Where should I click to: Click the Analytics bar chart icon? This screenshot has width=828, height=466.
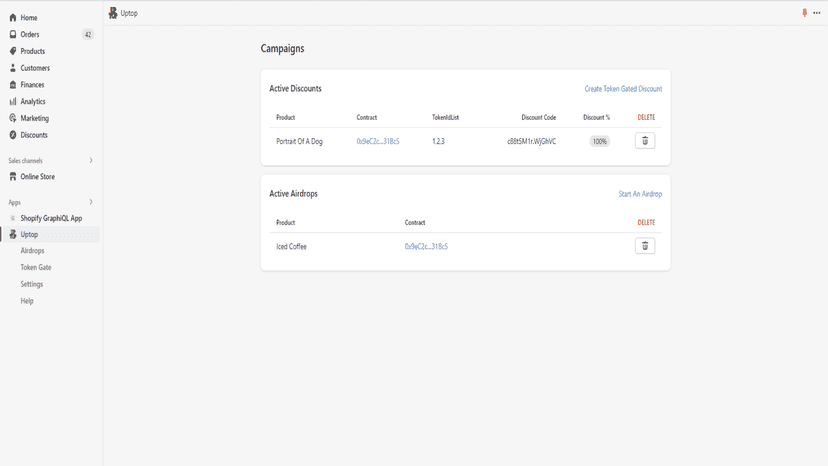pyautogui.click(x=13, y=101)
